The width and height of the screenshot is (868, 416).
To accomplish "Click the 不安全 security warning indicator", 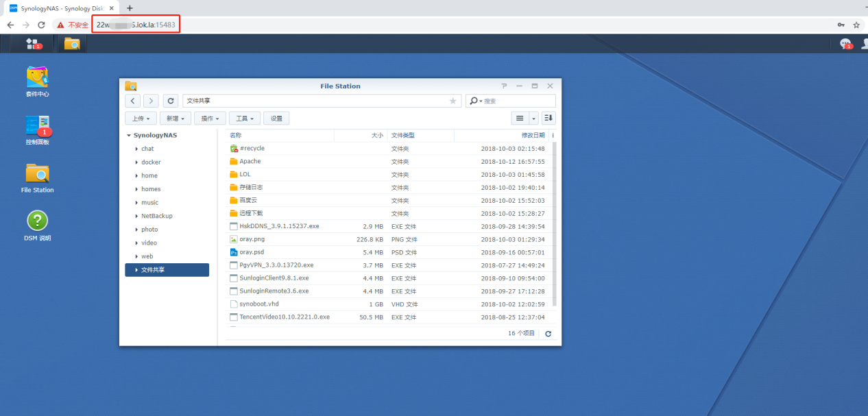I will point(73,25).
